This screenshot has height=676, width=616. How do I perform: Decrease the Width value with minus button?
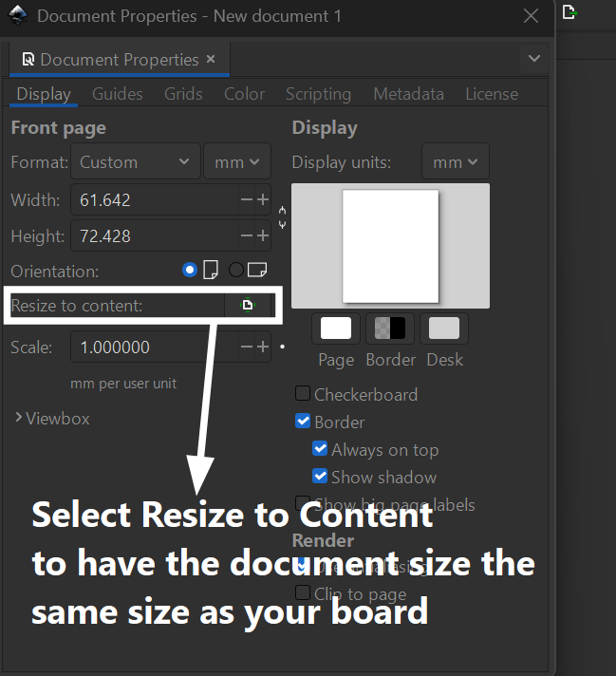point(247,199)
